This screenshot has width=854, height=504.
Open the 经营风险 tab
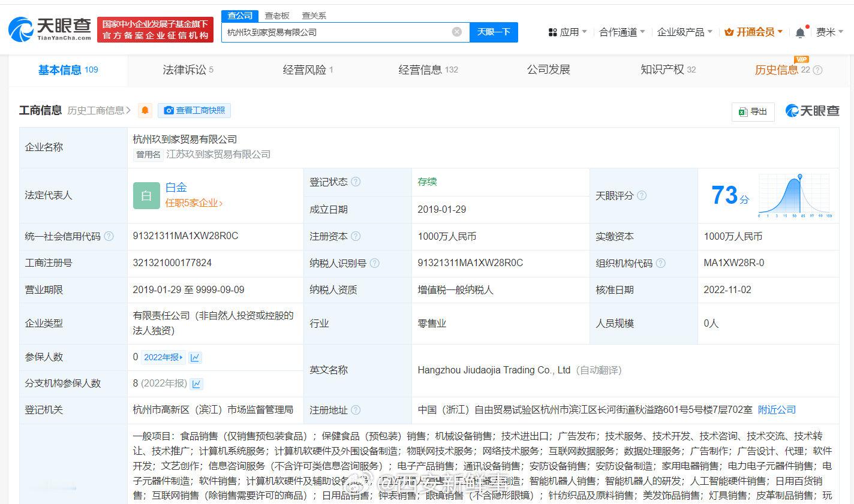pyautogui.click(x=308, y=70)
